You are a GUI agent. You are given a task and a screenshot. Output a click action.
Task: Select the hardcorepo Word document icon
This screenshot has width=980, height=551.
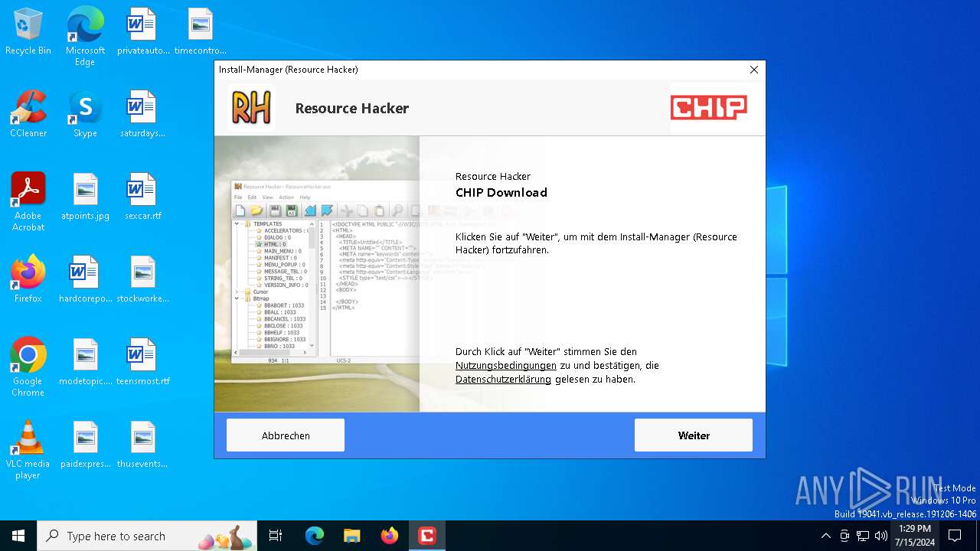85,279
